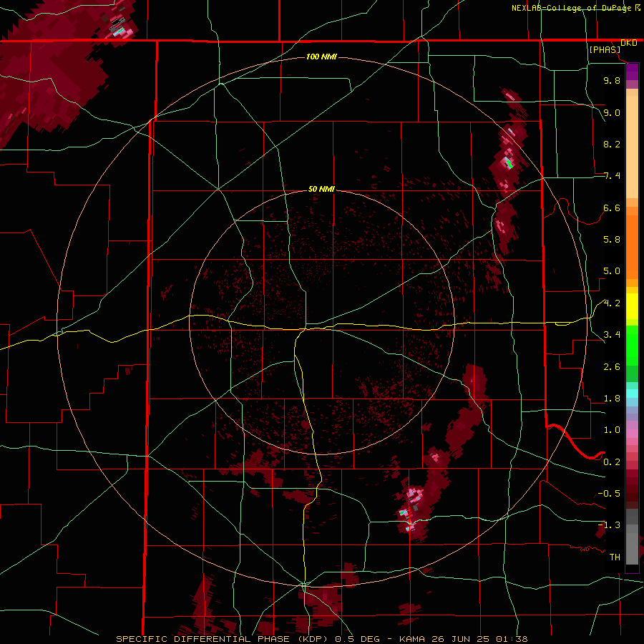The image size is (644, 644).
Task: Click the SPECIFIC DIFFERENTIAL PHASE (KDP) caption text
Action: click(224, 639)
